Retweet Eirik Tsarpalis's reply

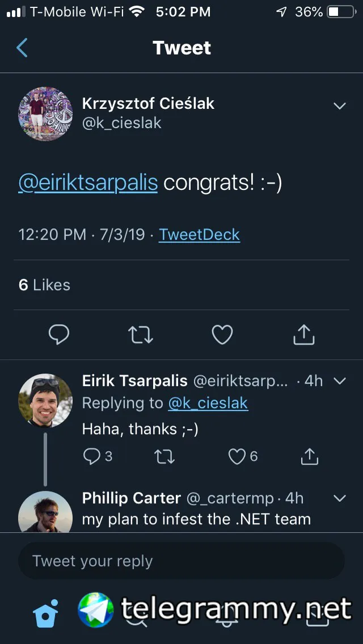pos(164,456)
